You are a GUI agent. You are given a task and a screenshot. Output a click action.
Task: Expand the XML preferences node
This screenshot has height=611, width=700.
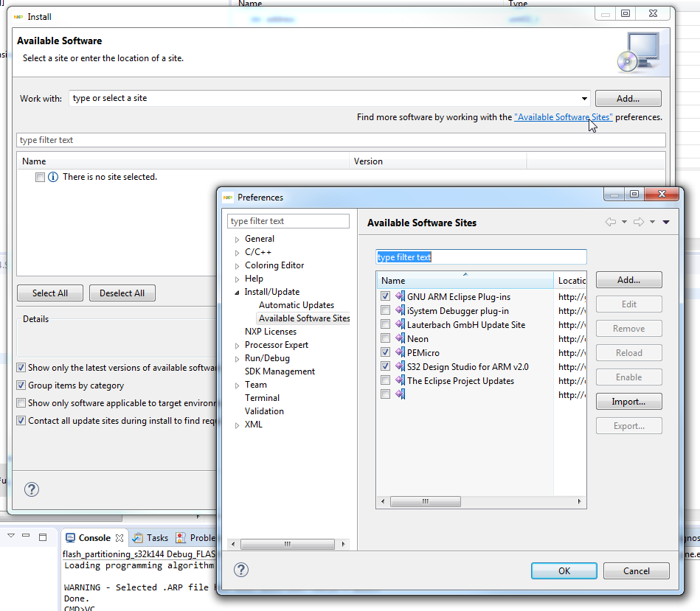click(237, 425)
